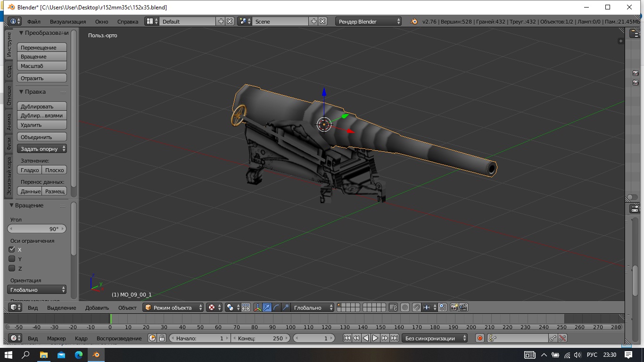Open the Добавить menu in 3D view header

coord(97,307)
